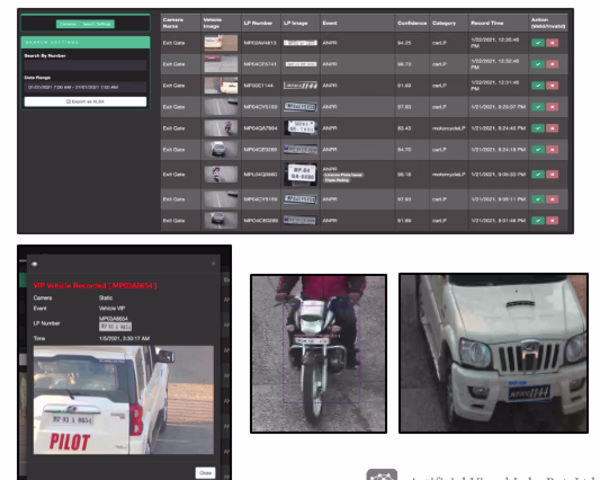Screen dimensions: 600x480
Task: Mark the 12:32:46 PM record as valid
Action: coord(538,64)
